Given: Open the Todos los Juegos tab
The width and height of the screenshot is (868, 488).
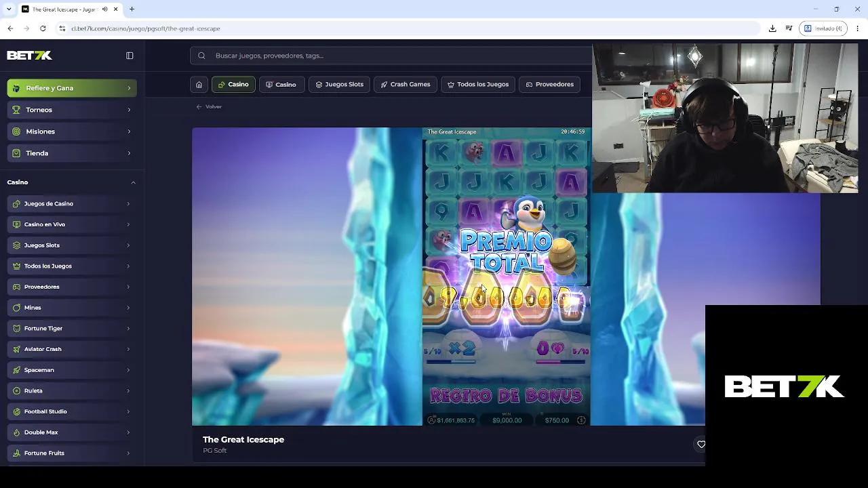Looking at the screenshot, I should [x=478, y=85].
